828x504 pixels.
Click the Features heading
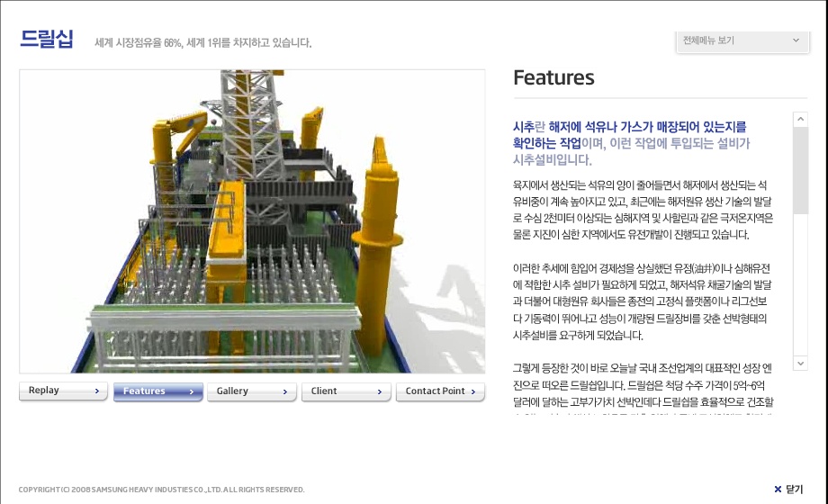coord(553,77)
